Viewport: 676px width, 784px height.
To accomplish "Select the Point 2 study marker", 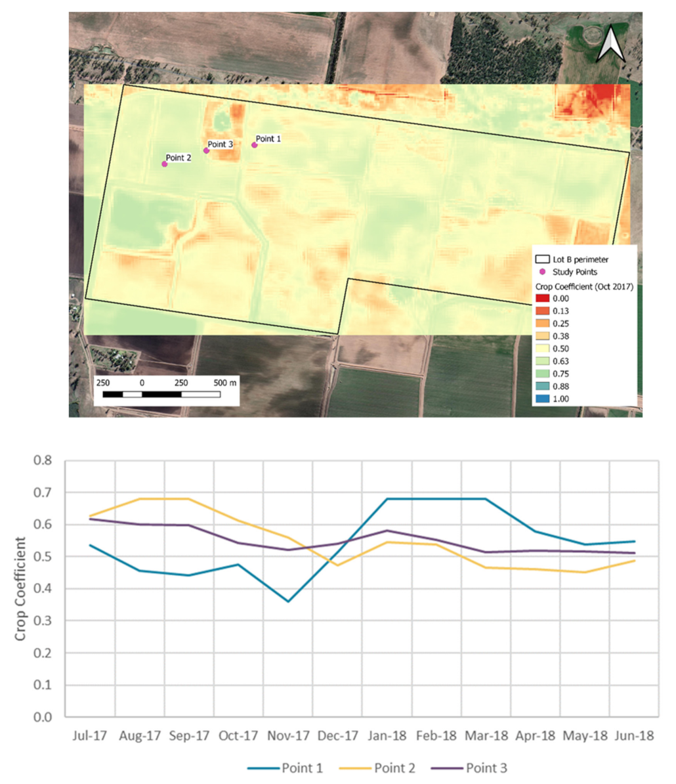I will pos(165,164).
